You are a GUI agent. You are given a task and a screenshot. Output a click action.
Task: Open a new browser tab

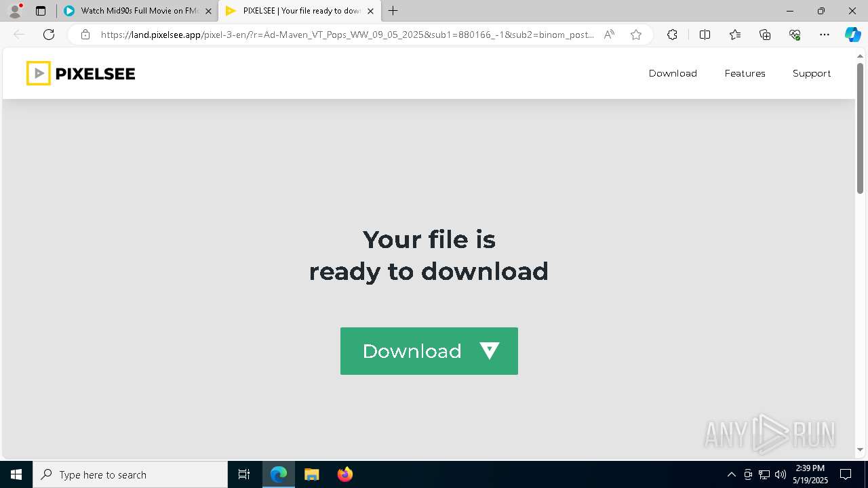[393, 11]
